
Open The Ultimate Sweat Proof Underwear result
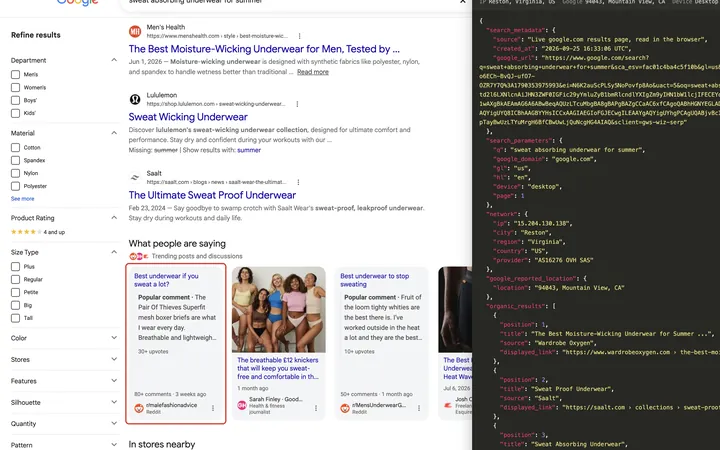[212, 195]
